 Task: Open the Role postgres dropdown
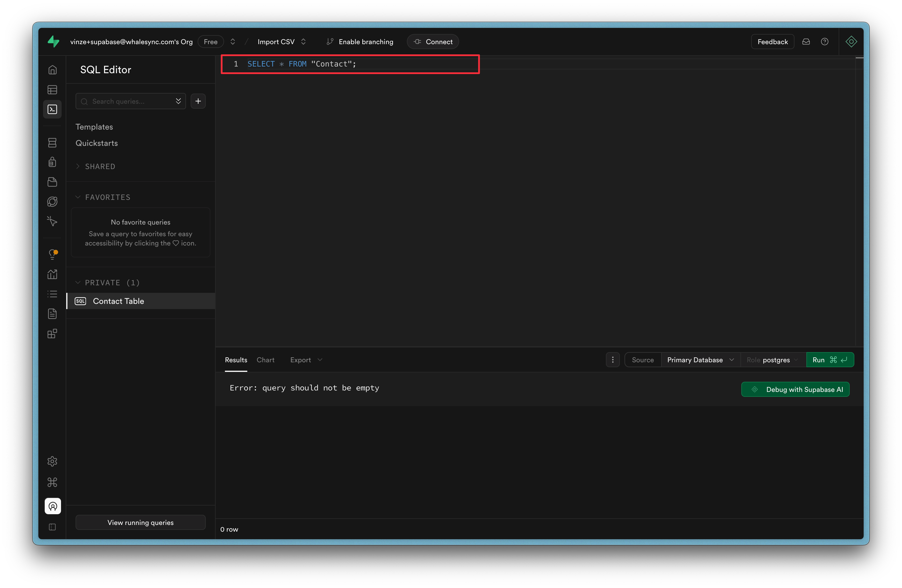[x=773, y=360]
